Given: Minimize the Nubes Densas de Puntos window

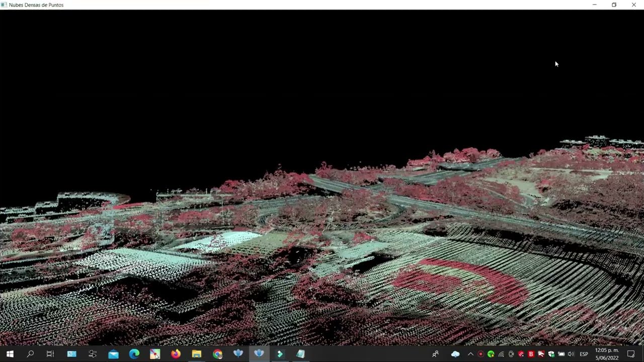Looking at the screenshot, I should [x=595, y=5].
